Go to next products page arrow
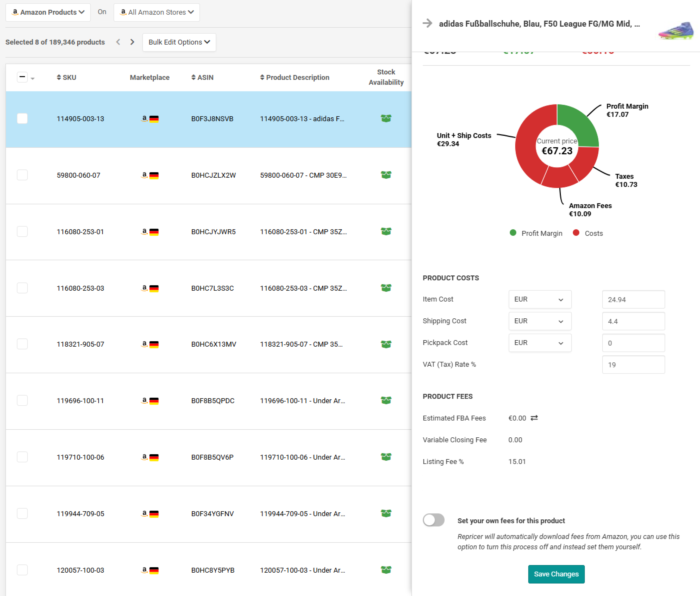700x596 pixels. 132,42
